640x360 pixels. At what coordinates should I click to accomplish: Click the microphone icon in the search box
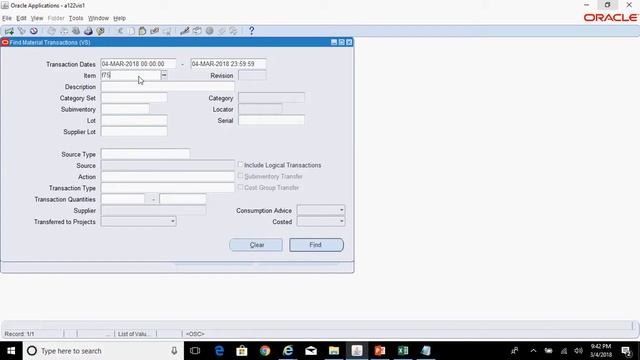tap(174, 351)
